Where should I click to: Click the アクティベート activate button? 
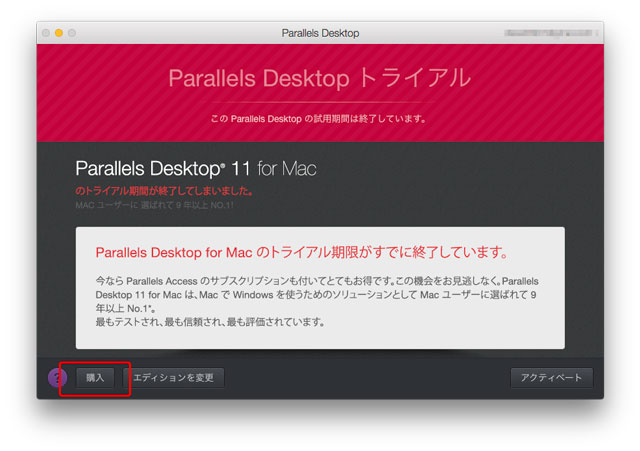pos(551,378)
